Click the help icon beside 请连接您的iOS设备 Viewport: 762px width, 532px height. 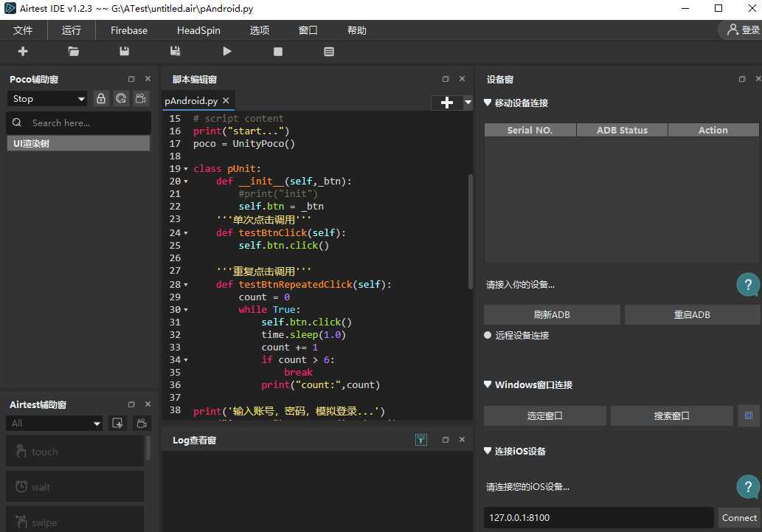pos(749,486)
